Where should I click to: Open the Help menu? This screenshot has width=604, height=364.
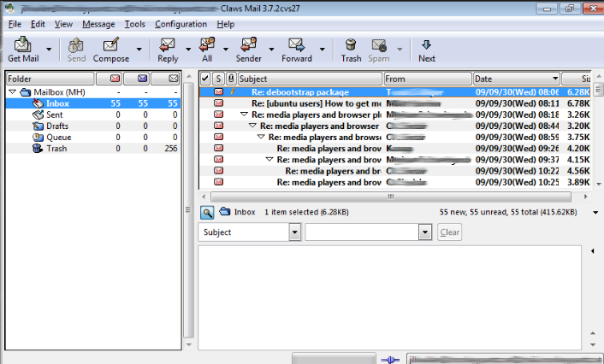[225, 24]
